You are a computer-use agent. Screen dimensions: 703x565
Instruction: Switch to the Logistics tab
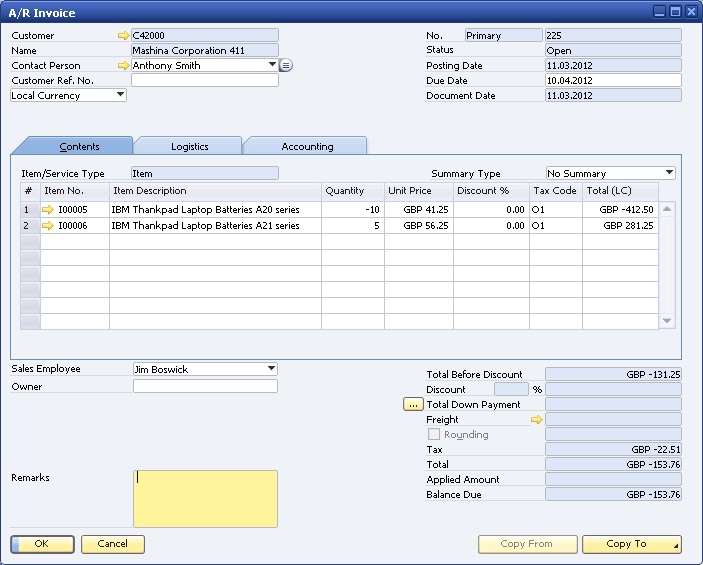pos(190,147)
